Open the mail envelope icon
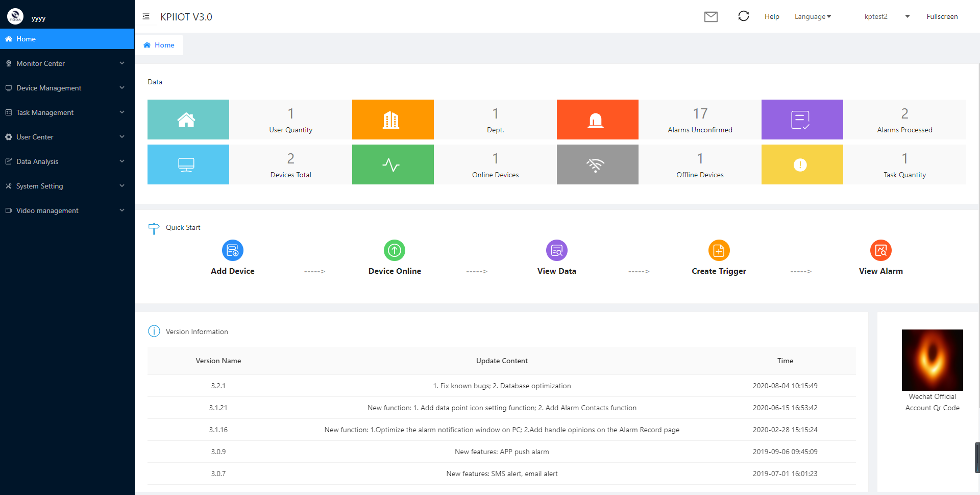 (x=711, y=17)
